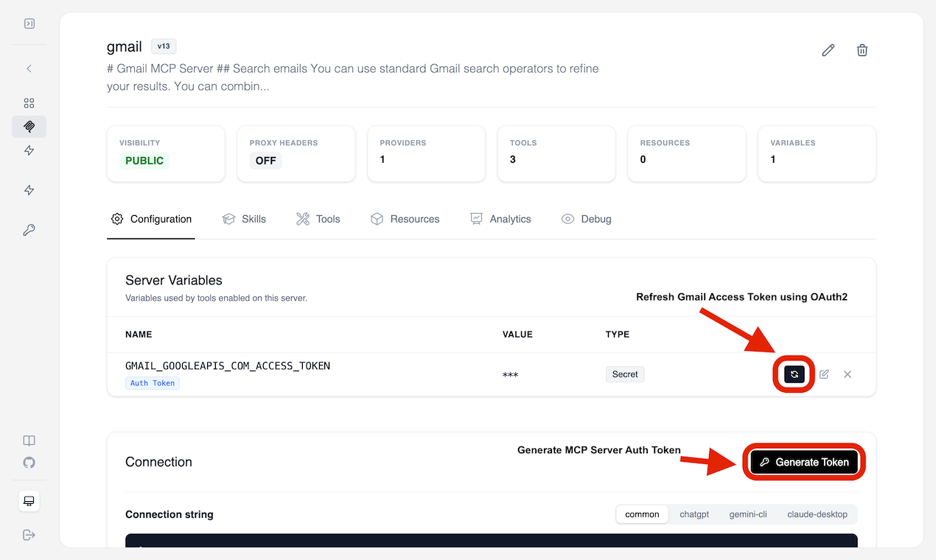Open the apps grid in sidebar
Screen dimensions: 936x560
[x=29, y=103]
